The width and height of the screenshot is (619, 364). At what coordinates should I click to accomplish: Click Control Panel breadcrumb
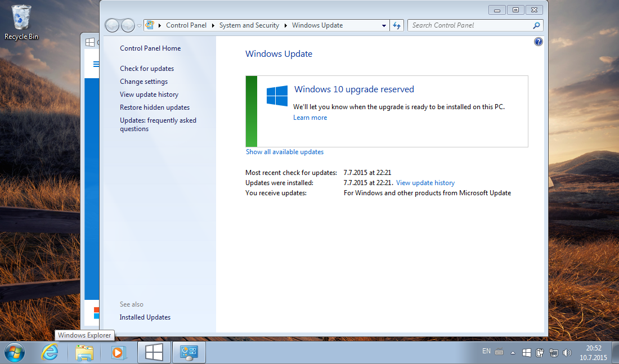tap(186, 25)
